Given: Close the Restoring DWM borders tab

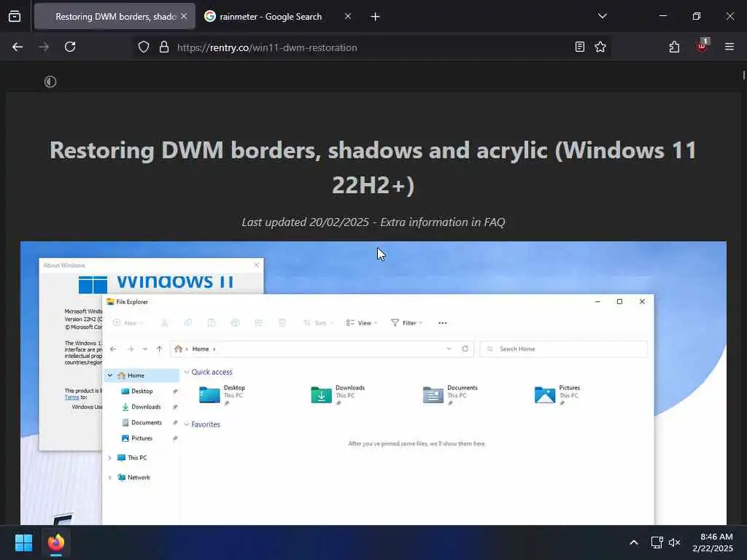Looking at the screenshot, I should [x=184, y=17].
